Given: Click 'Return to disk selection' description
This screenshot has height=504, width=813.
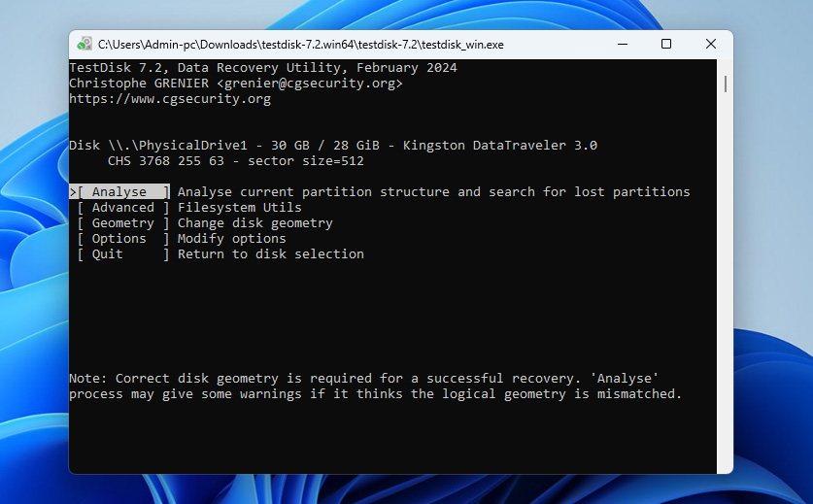Looking at the screenshot, I should point(271,254).
